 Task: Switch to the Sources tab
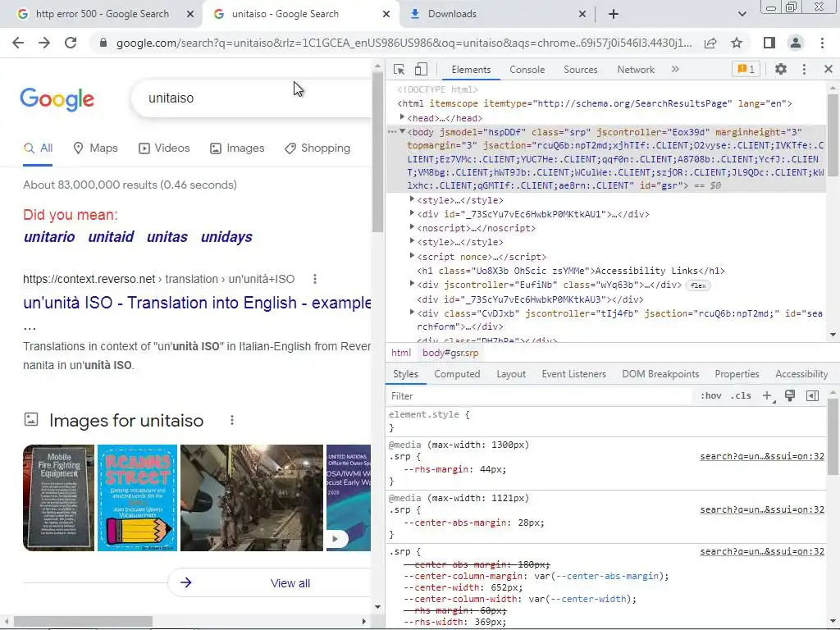(580, 70)
